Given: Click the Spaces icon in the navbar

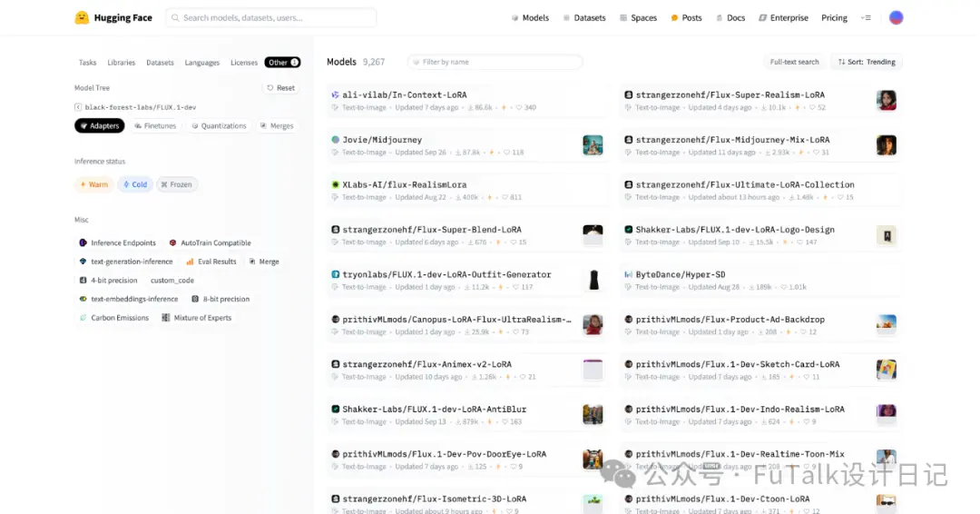Looking at the screenshot, I should coord(623,18).
